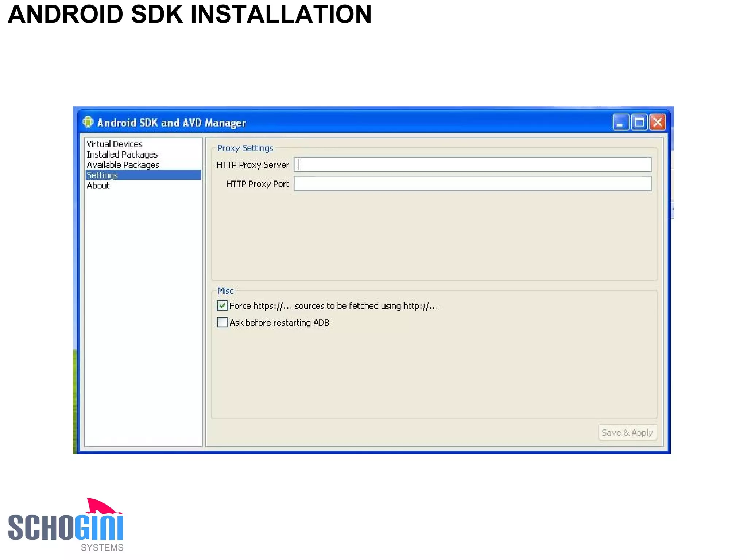Screen dimensions: 747x560
Task: Open the About page in the sidebar
Action: (98, 186)
